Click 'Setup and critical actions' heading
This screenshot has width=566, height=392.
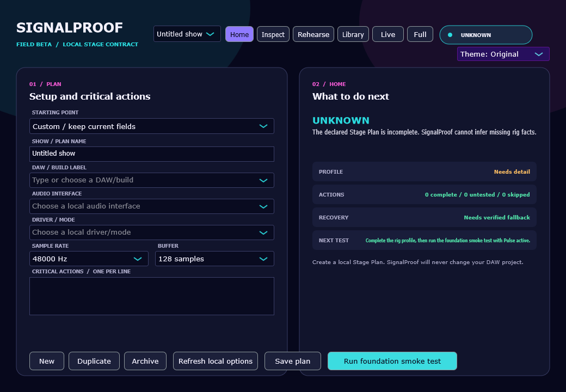pyautogui.click(x=90, y=96)
